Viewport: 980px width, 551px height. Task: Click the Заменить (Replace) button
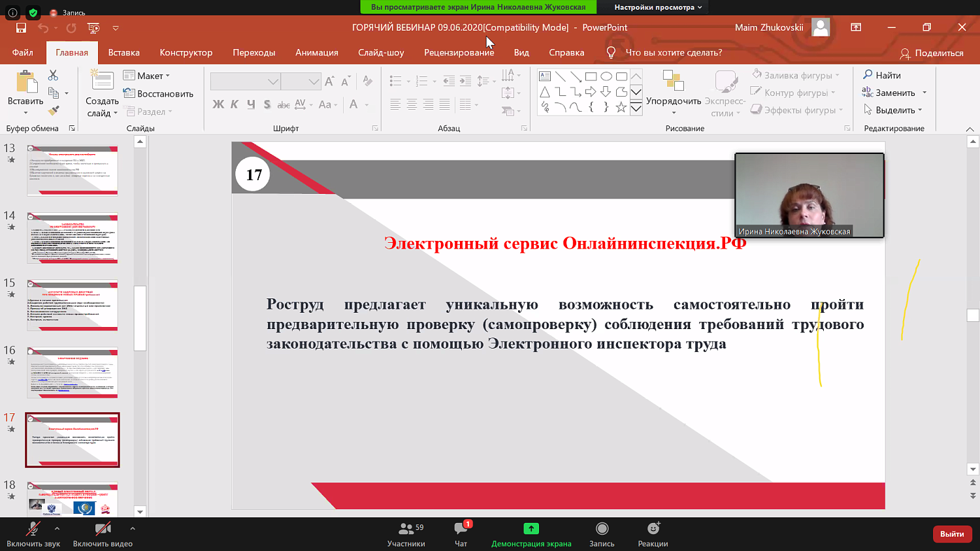coord(889,93)
